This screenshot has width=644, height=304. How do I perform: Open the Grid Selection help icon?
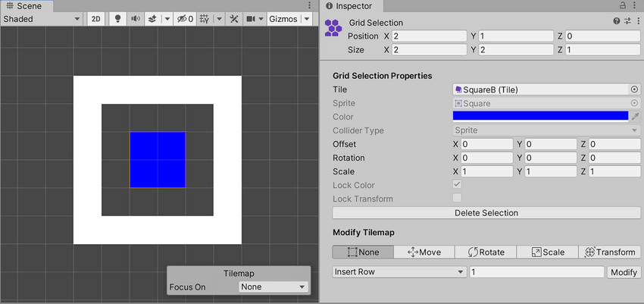pos(617,22)
